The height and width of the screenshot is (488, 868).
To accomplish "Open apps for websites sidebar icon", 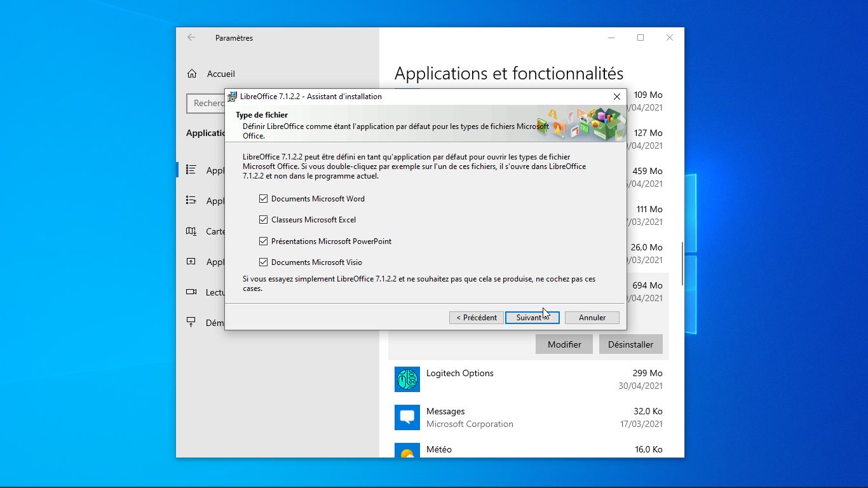I will [x=191, y=261].
